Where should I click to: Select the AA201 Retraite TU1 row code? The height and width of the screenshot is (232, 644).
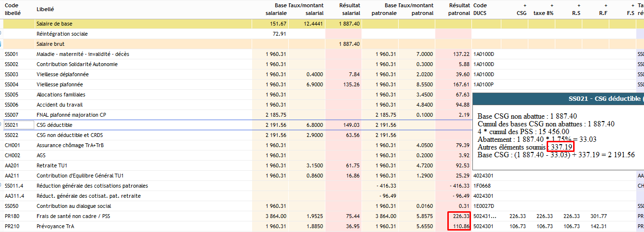point(11,165)
